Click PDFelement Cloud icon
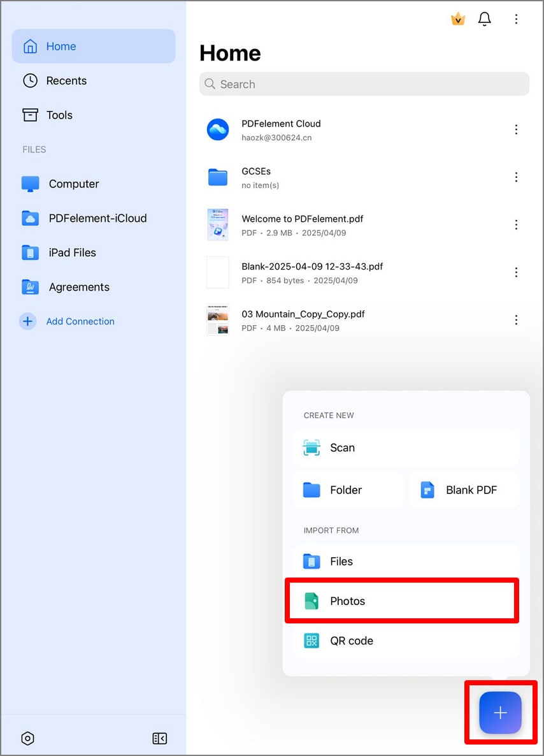 [218, 129]
